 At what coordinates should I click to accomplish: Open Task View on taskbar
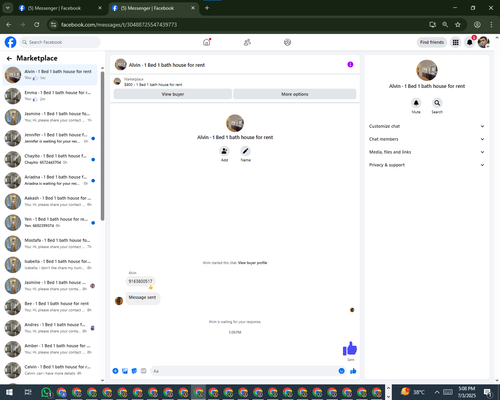coord(28,392)
